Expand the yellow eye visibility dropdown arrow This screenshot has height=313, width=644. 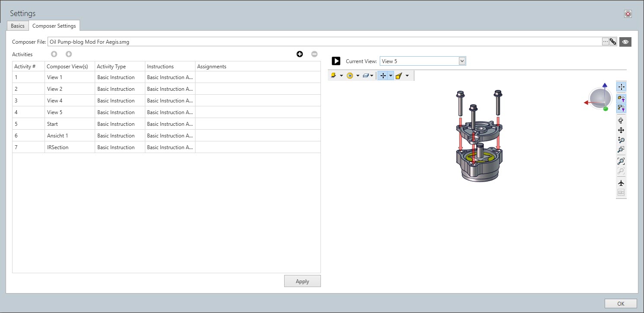click(x=358, y=76)
